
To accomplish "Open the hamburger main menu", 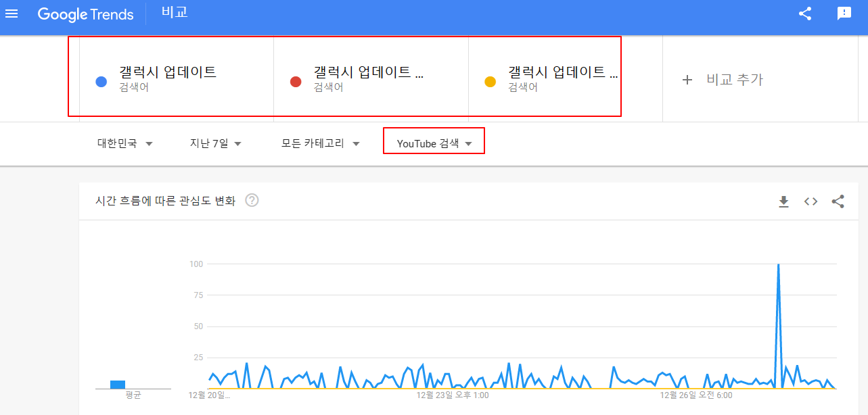I will 12,14.
